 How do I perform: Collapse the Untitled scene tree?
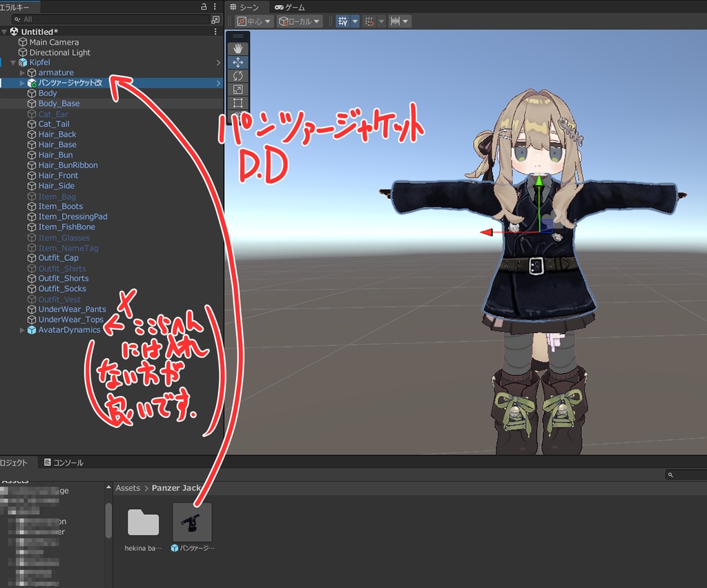tap(5, 32)
